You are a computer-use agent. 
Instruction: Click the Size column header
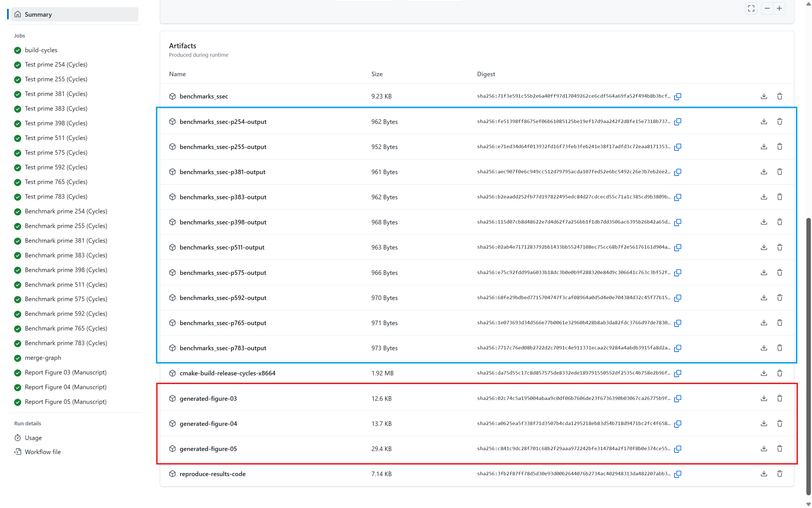click(377, 74)
